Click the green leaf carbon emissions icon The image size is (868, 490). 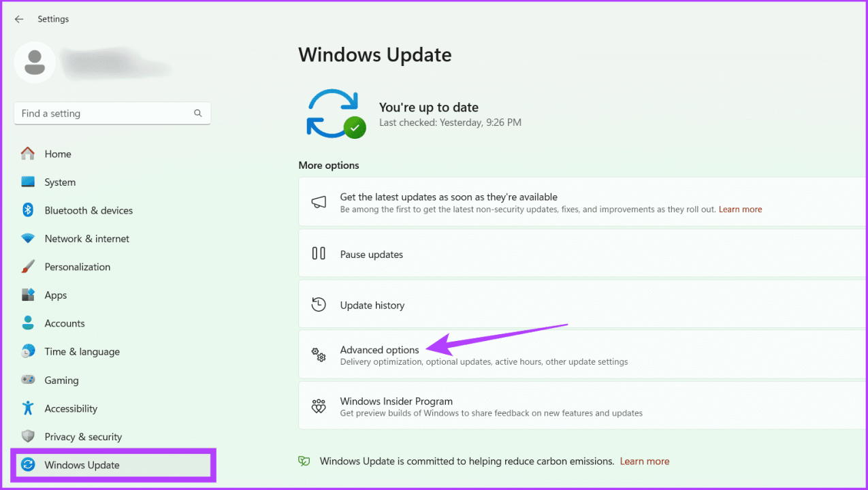304,461
